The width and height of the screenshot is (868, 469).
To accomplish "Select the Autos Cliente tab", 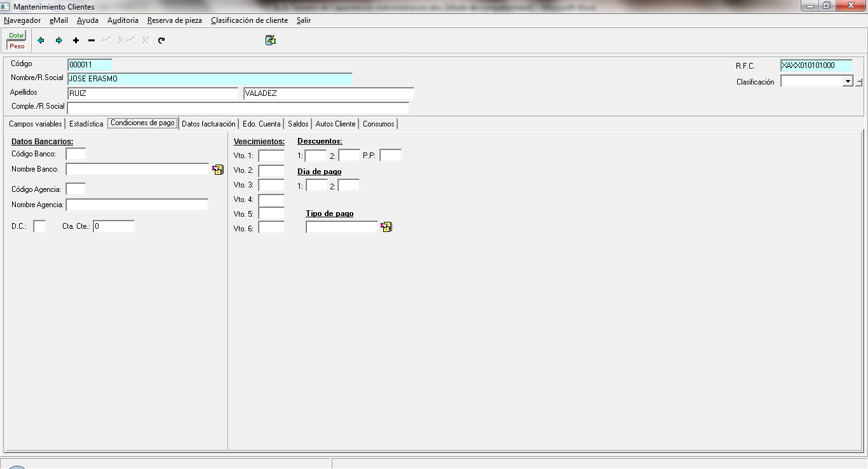I will click(336, 124).
